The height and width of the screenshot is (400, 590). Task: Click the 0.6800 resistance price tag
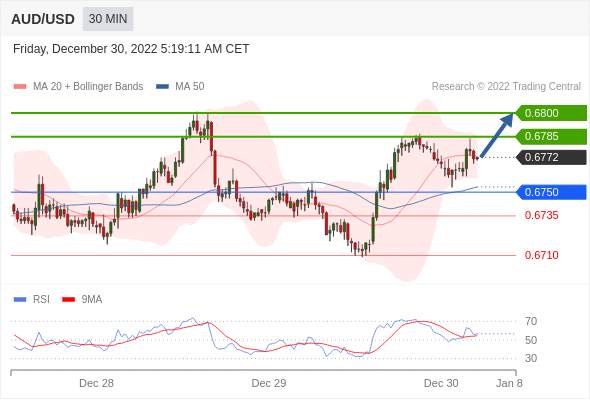click(551, 113)
